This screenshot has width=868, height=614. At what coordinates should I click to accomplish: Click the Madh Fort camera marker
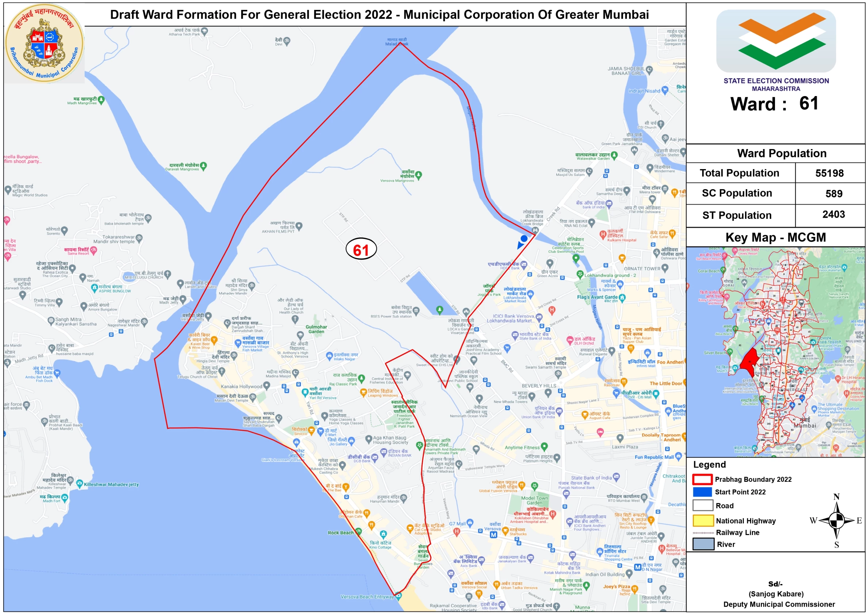tap(65, 497)
